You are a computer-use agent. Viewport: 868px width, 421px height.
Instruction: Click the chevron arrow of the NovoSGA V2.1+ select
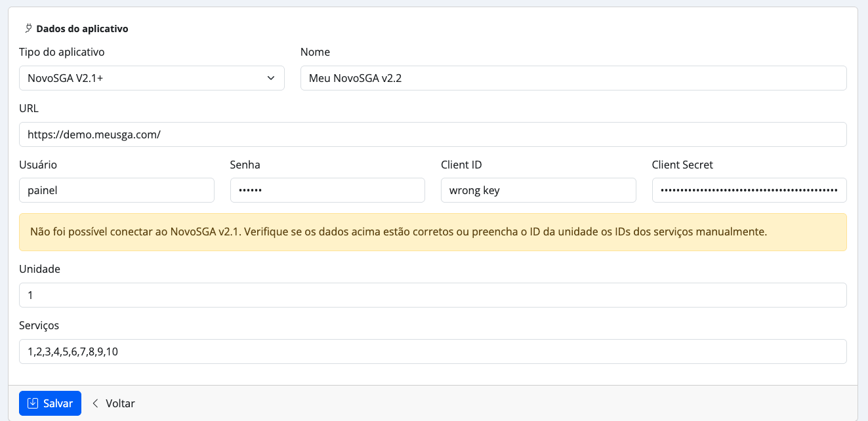pos(271,78)
